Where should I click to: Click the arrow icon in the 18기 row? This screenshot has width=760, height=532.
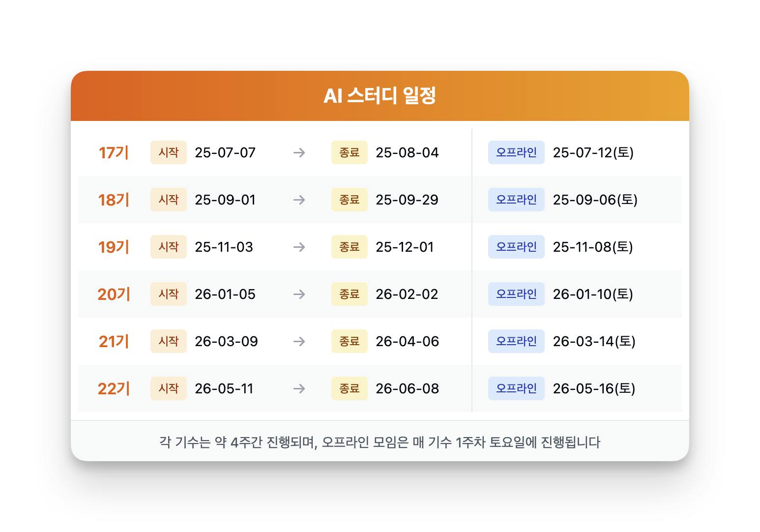[299, 200]
